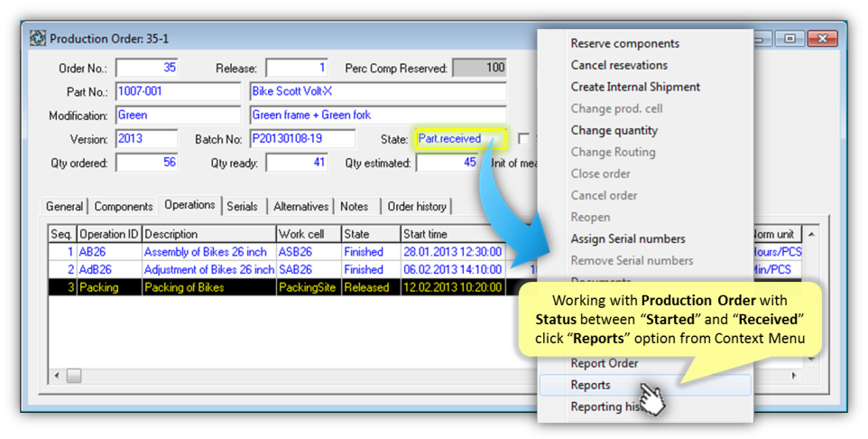The height and width of the screenshot is (439, 868).
Task: Click the scroll up arrow in Operations table
Action: [811, 234]
